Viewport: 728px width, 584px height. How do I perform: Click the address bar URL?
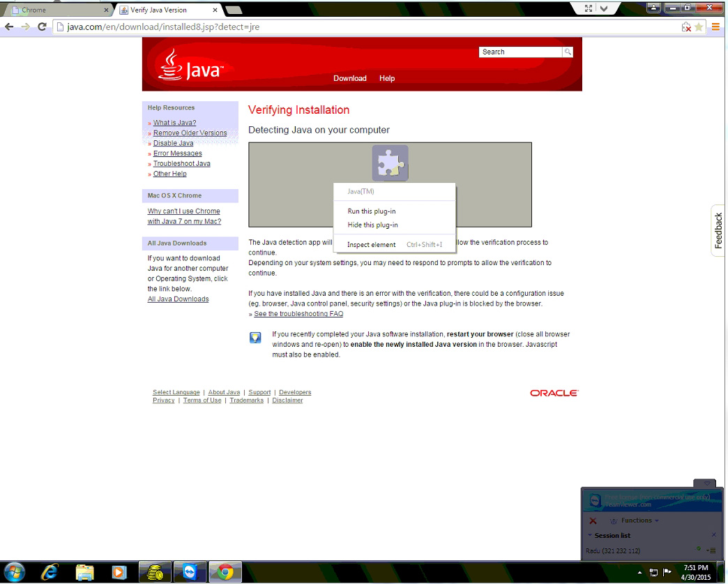163,27
